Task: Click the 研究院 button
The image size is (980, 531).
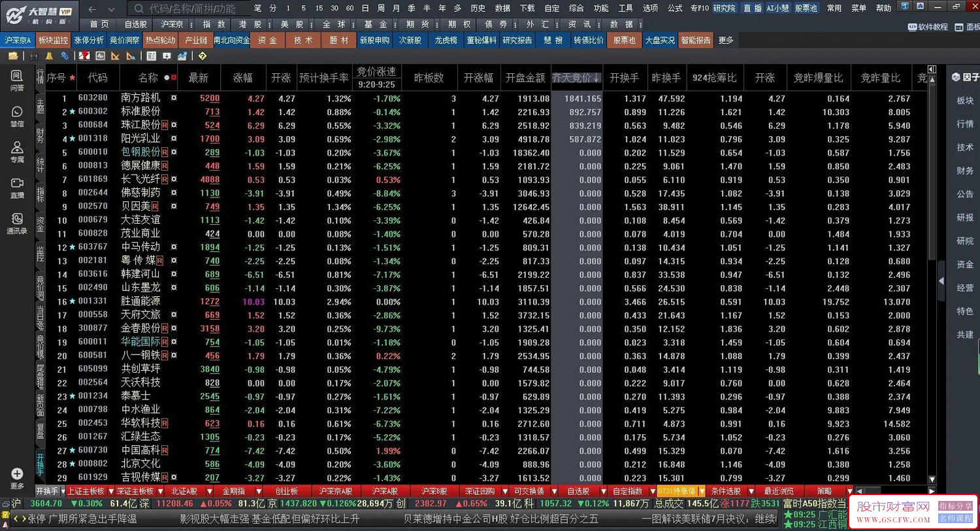Action: (724, 8)
